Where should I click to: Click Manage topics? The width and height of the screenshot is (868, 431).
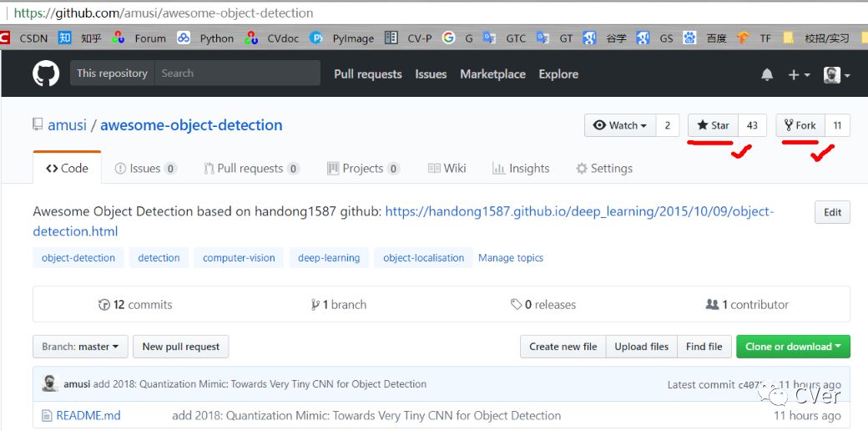point(511,257)
